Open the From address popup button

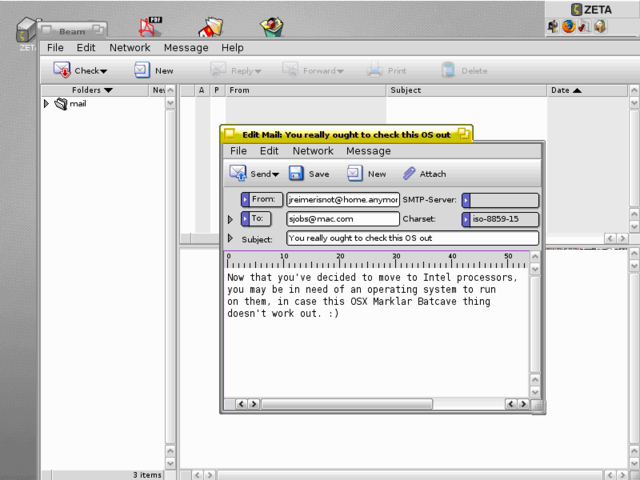pos(262,200)
